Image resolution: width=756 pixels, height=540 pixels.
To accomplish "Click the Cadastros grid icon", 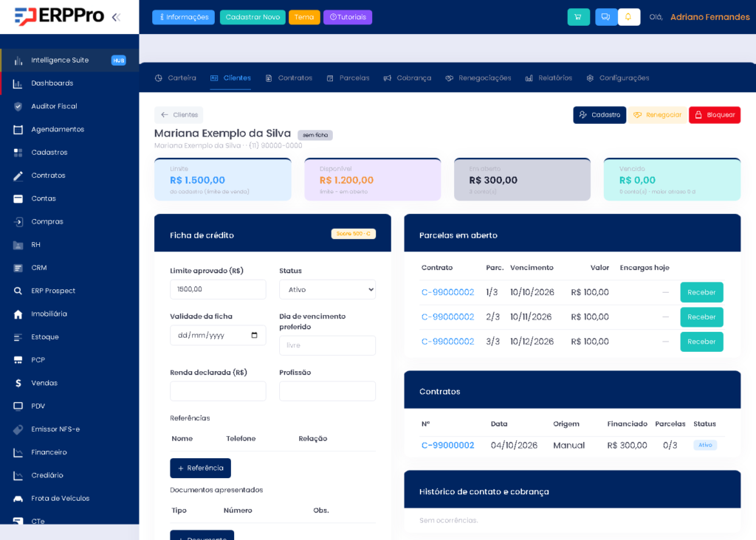I will click(x=18, y=153).
